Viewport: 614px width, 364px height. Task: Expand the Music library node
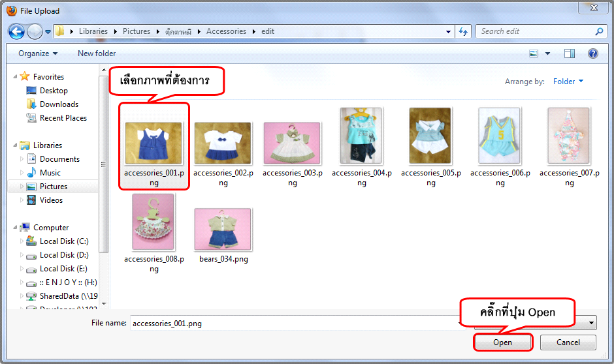22,172
